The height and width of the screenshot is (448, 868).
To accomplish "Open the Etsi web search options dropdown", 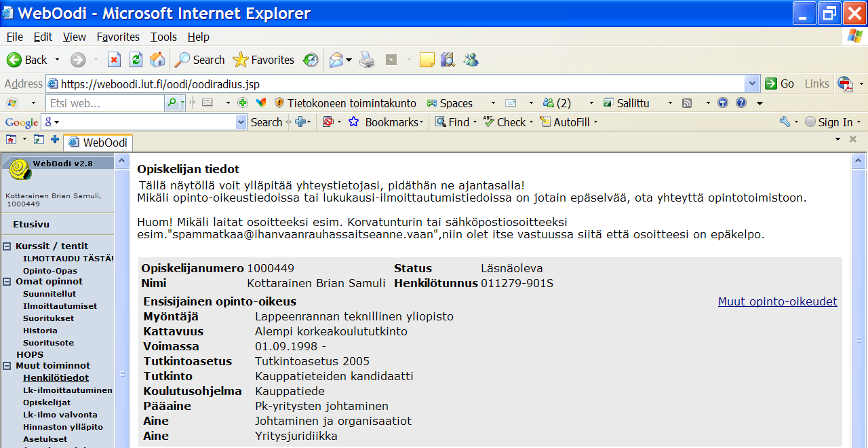I will point(182,103).
